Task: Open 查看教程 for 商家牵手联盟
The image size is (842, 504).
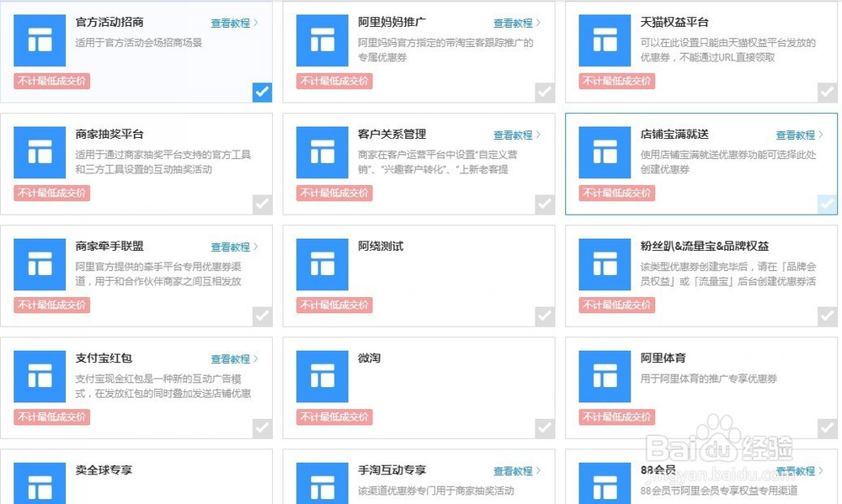Action: (234, 247)
